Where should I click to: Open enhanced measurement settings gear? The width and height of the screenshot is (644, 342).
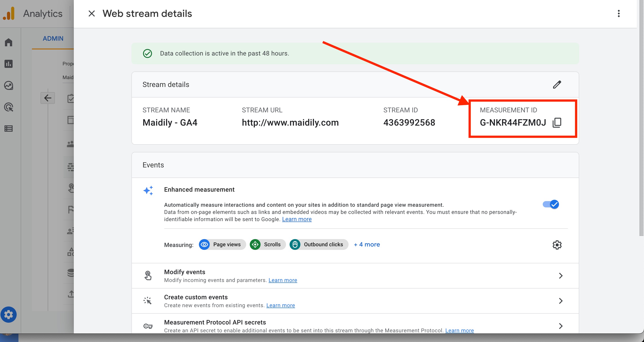click(557, 245)
